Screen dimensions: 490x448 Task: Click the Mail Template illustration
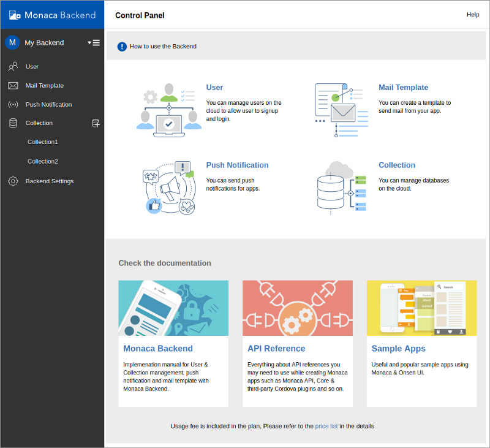point(341,110)
